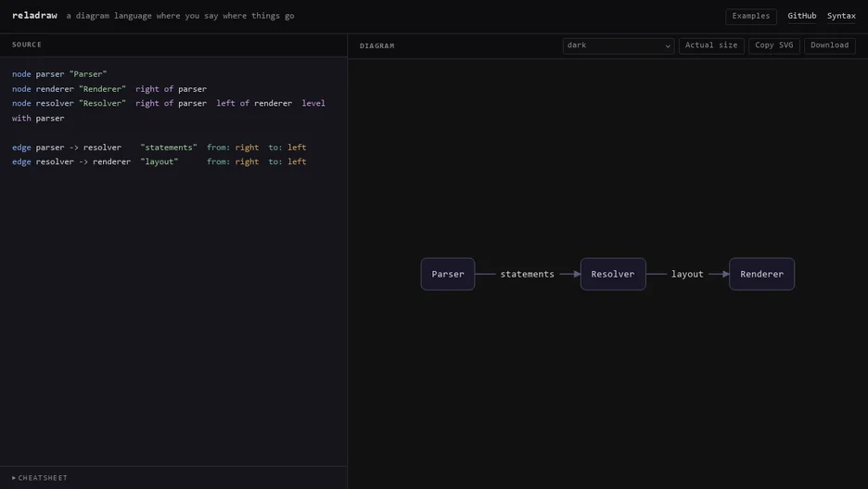Click 'with parser' line in source
The image size is (868, 489).
point(38,119)
